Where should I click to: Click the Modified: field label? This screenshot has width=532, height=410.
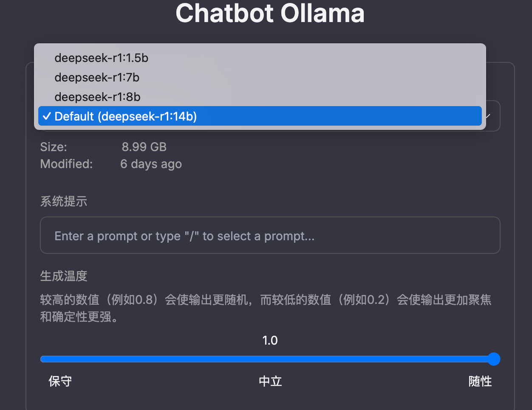click(x=66, y=164)
